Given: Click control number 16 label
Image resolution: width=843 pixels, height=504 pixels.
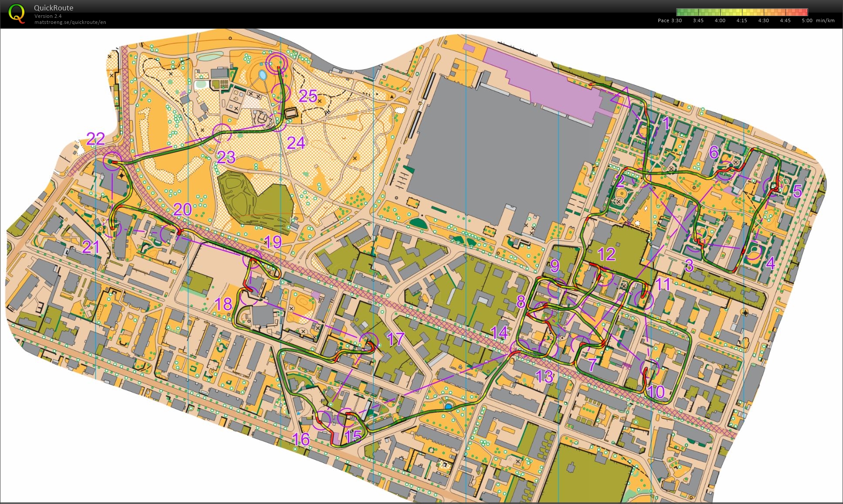Looking at the screenshot, I should [300, 440].
